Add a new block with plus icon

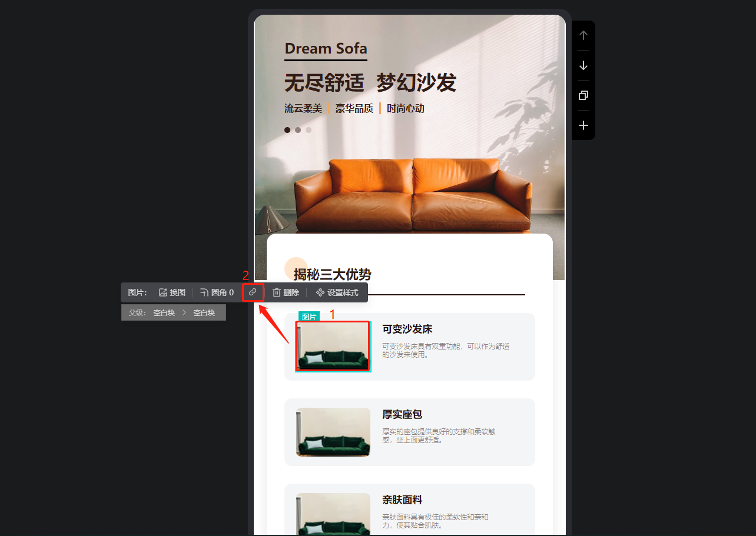click(583, 125)
